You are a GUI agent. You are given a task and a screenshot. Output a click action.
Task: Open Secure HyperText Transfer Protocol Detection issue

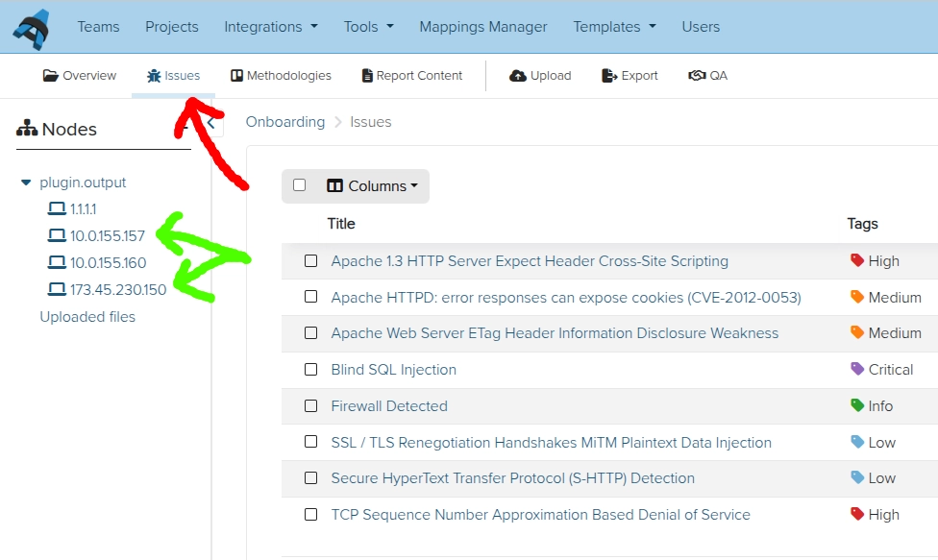[512, 478]
